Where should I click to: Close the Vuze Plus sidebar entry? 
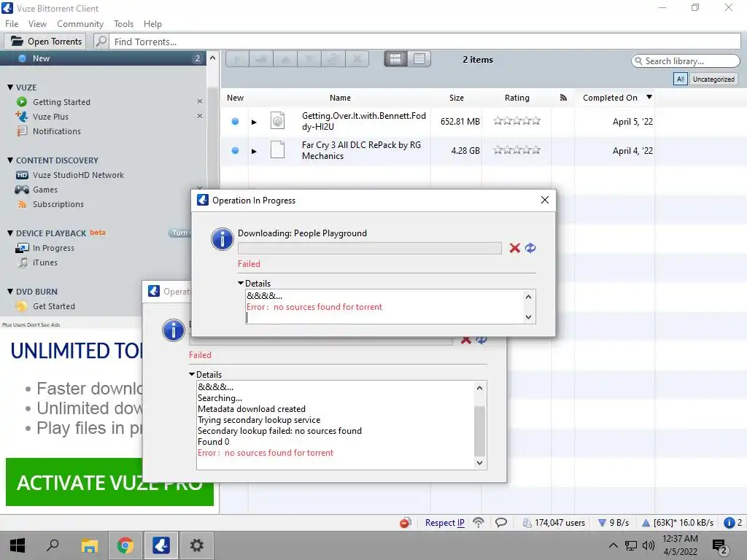200,116
